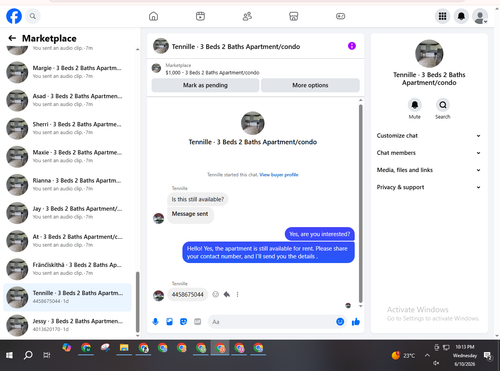Open the Windows notification center icon

pyautogui.click(x=488, y=356)
